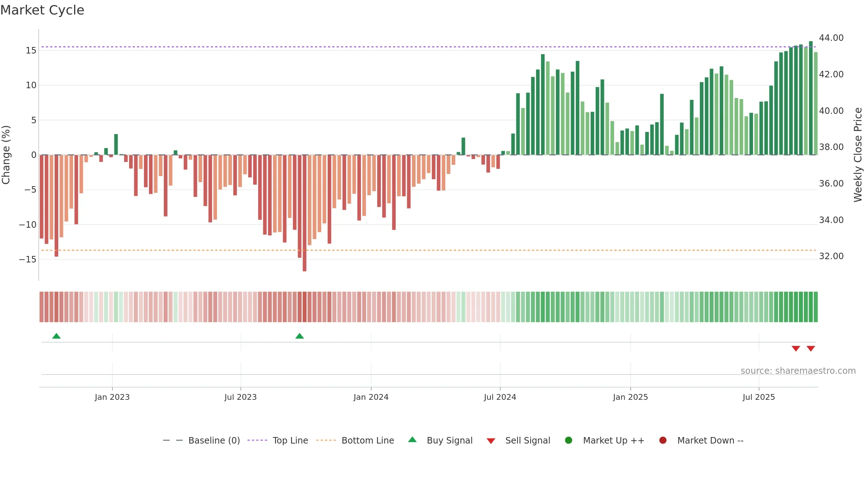Click the 15 change axis tick label

click(x=31, y=50)
